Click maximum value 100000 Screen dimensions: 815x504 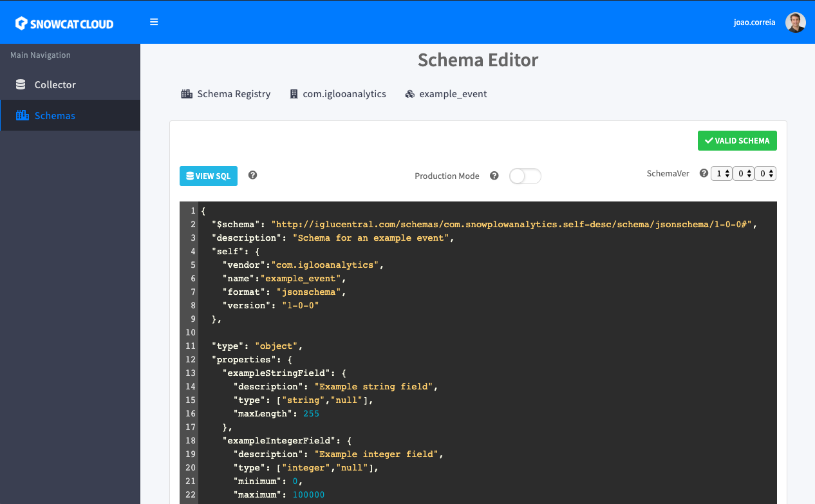tap(308, 494)
